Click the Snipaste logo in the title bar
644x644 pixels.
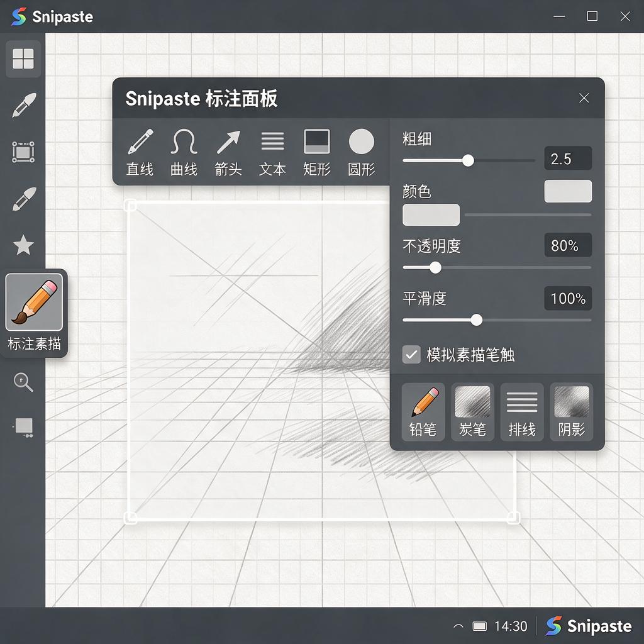19,16
